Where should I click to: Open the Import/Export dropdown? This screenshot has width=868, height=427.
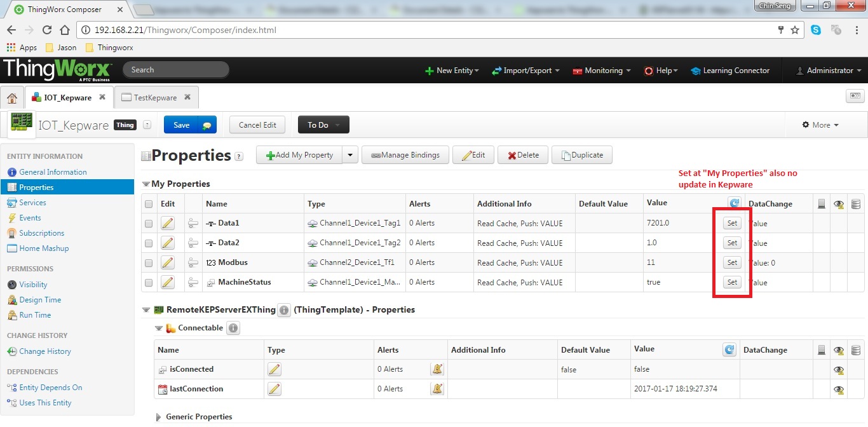point(526,71)
